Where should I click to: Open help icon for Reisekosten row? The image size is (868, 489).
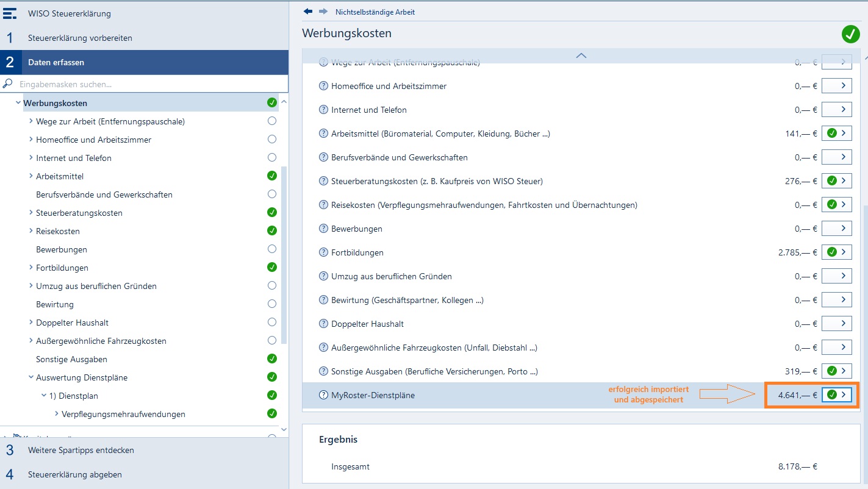[324, 205]
